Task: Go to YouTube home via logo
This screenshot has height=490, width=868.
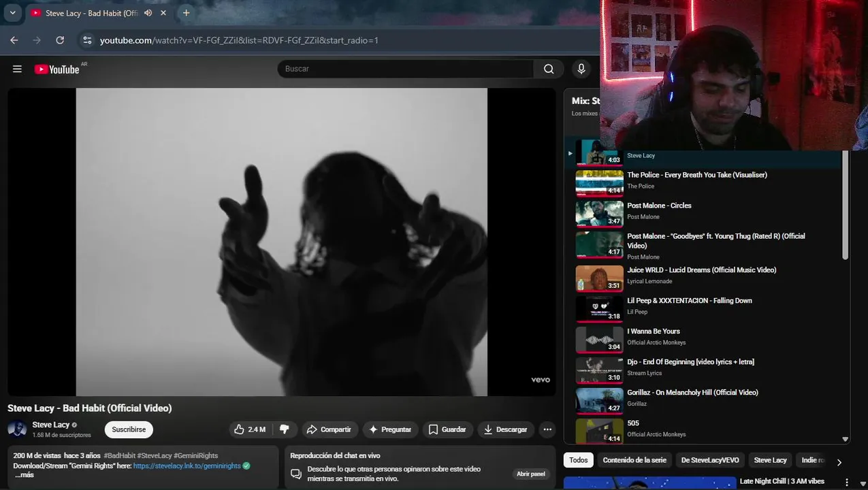Action: click(x=57, y=69)
